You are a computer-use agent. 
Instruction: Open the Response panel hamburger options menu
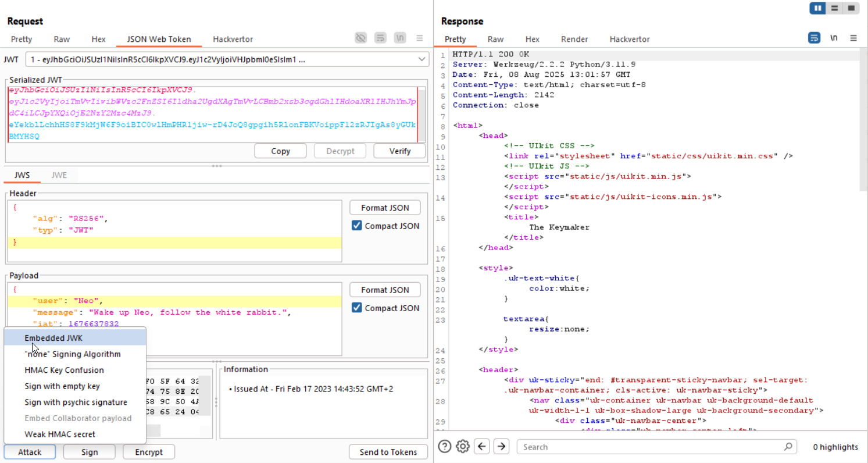point(853,38)
